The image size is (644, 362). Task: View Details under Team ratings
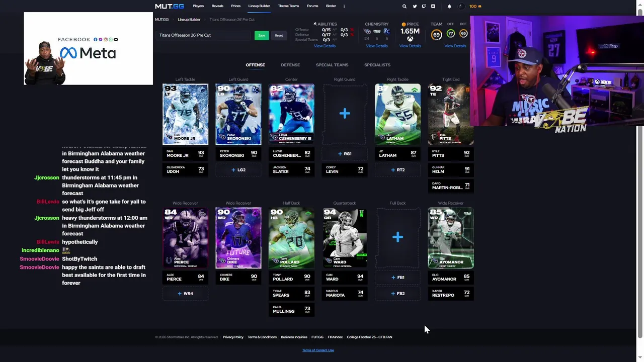coord(455,46)
